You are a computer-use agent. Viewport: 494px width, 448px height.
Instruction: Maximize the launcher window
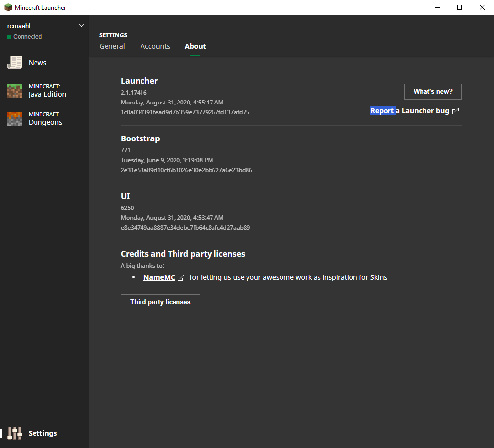[459, 7]
